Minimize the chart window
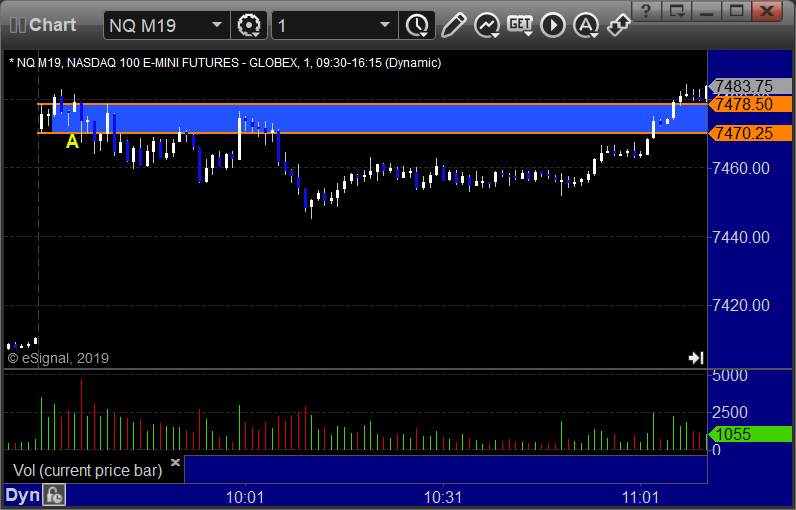This screenshot has width=796, height=510. click(x=707, y=11)
